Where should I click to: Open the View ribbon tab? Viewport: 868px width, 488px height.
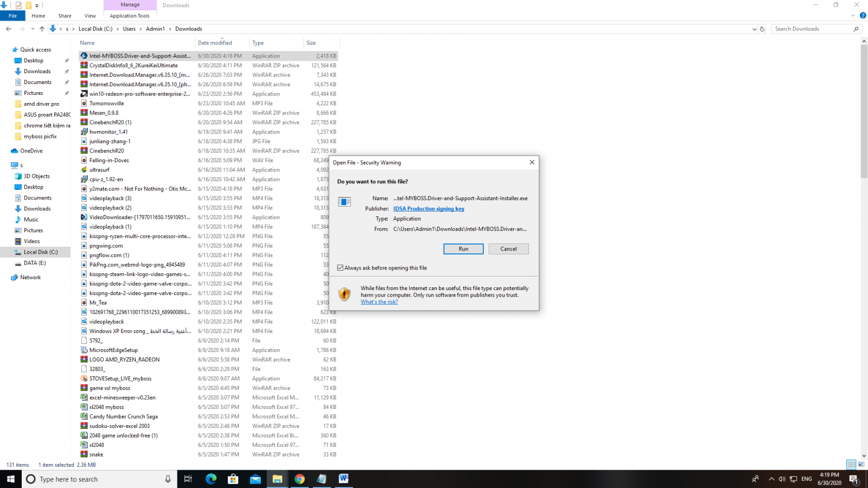(x=90, y=16)
